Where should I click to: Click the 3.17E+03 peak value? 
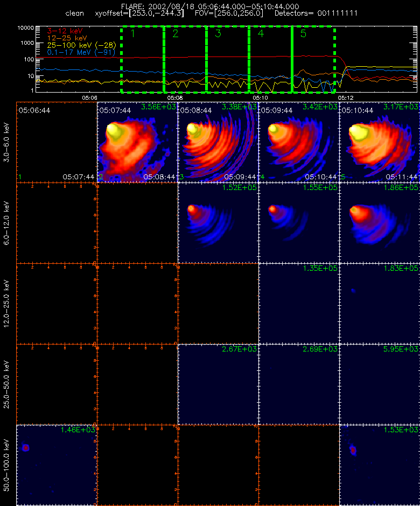(x=401, y=107)
